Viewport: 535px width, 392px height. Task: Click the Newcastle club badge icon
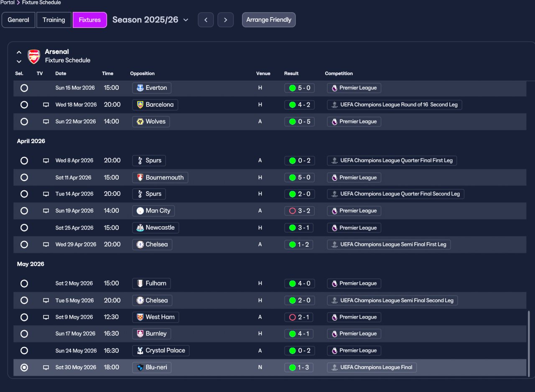(140, 228)
